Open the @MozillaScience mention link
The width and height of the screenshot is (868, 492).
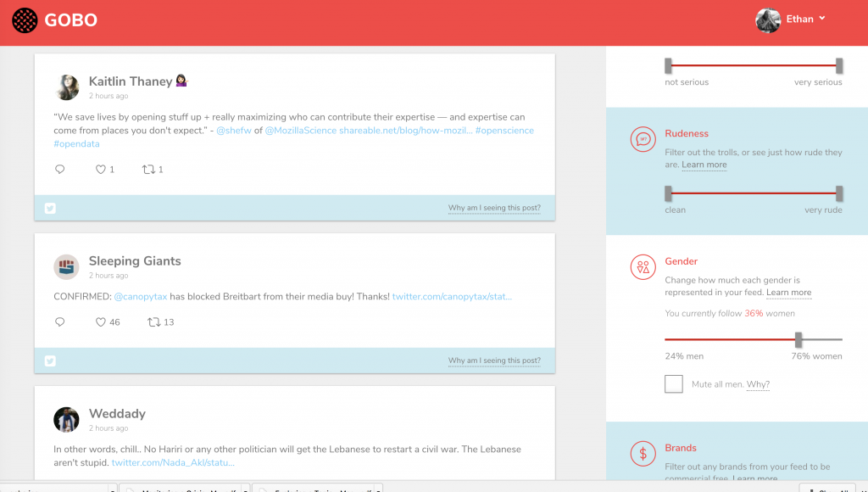(x=301, y=131)
